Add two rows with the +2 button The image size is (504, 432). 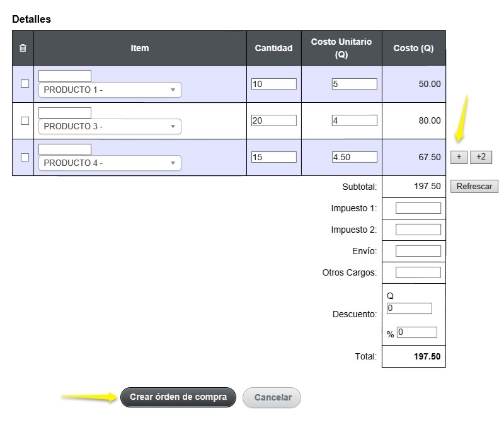pyautogui.click(x=481, y=157)
